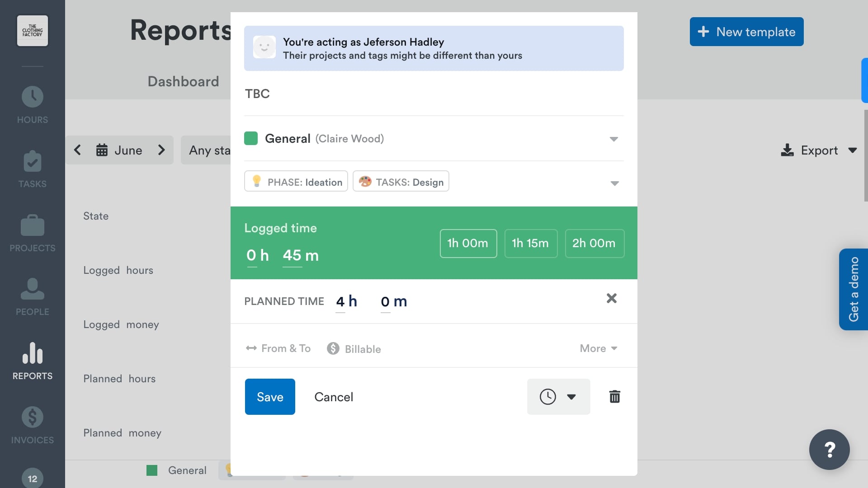Open Invoices in the sidebar

32,425
